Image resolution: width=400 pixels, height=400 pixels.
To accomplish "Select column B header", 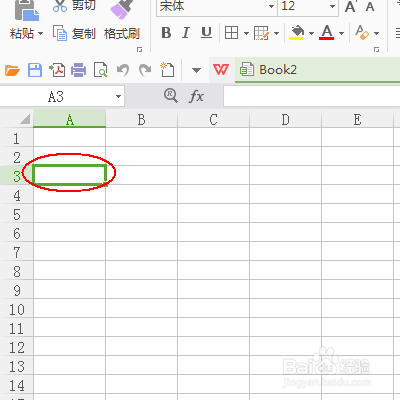I will coord(142,119).
